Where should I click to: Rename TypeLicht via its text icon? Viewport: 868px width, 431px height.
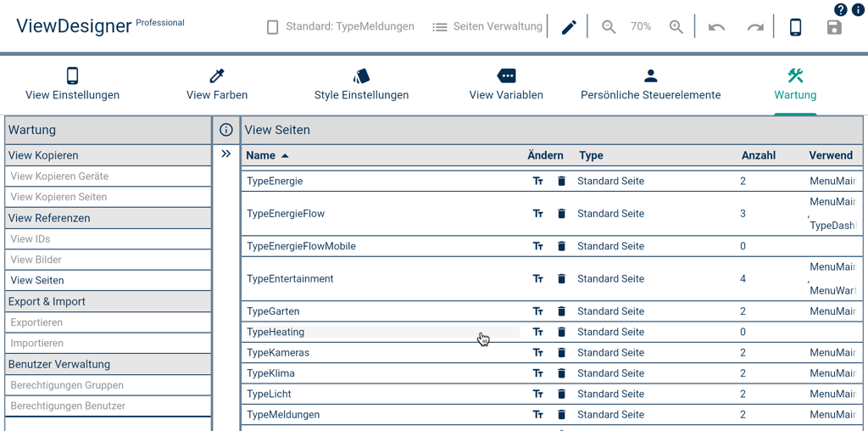537,394
